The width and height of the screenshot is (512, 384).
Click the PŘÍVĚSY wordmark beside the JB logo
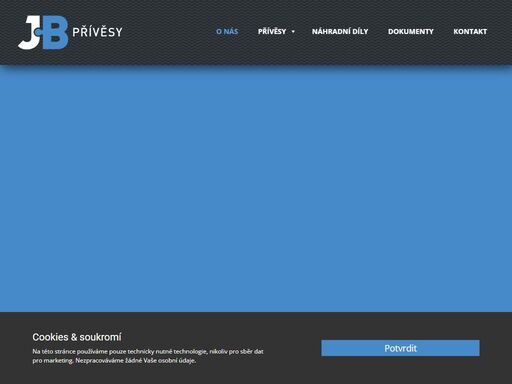click(x=97, y=32)
